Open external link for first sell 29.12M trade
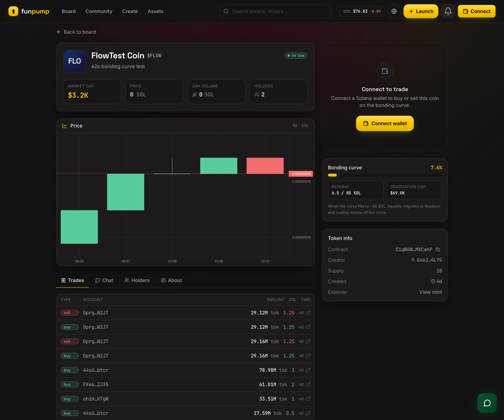504x420 pixels. click(x=308, y=313)
